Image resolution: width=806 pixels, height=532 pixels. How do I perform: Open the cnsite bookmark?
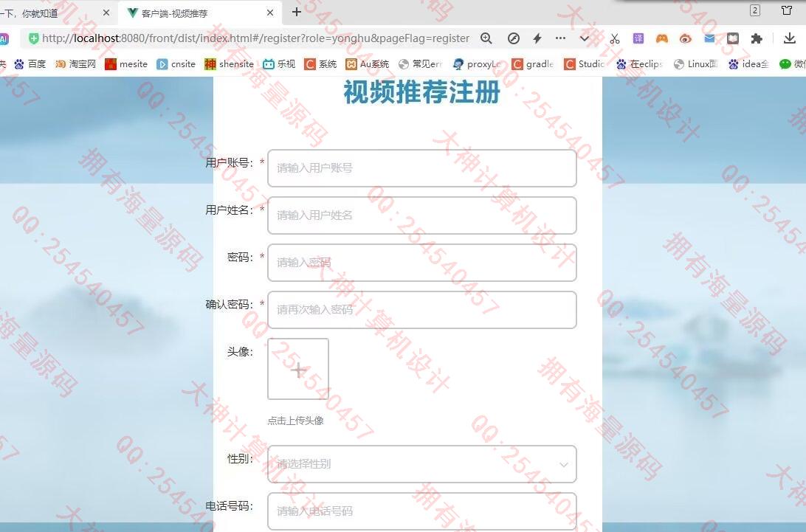pos(176,63)
